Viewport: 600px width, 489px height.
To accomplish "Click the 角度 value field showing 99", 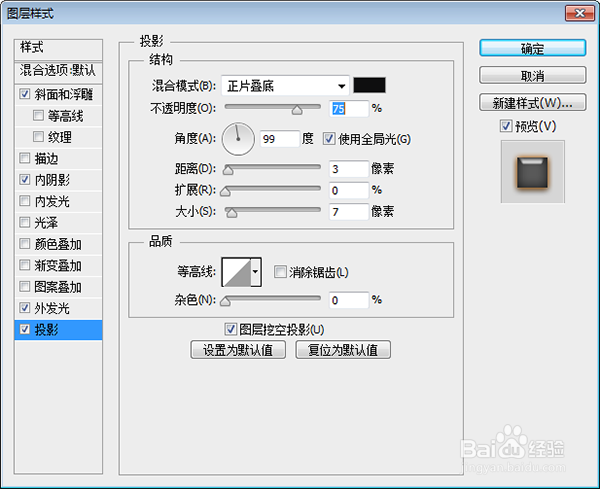I will (280, 139).
